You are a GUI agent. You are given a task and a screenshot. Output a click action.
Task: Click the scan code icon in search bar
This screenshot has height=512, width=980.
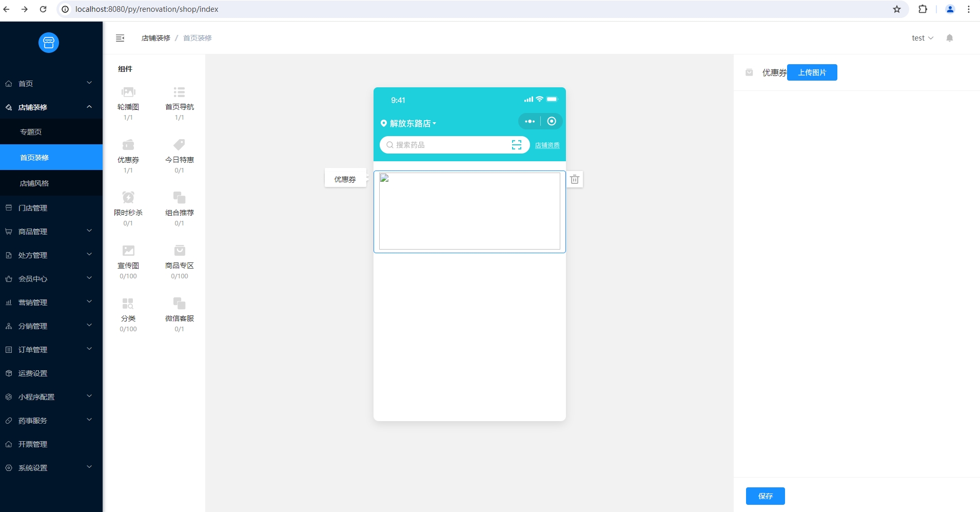[517, 145]
